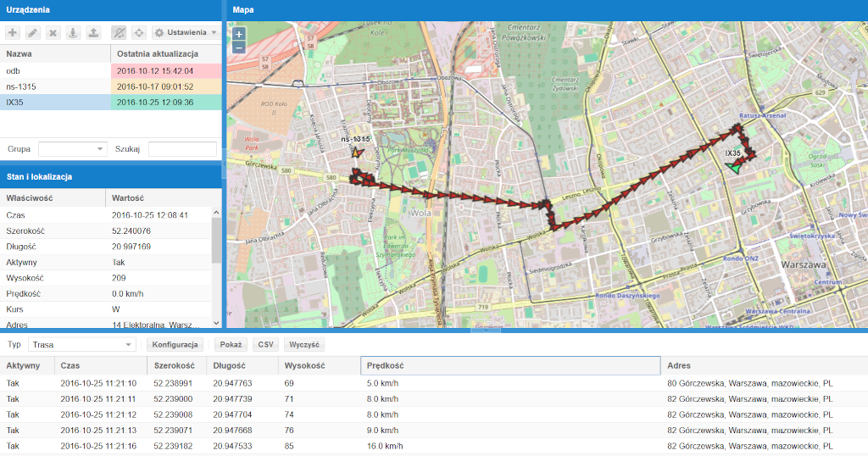868x456 pixels.
Task: Click the edit device pencil icon
Action: (32, 32)
